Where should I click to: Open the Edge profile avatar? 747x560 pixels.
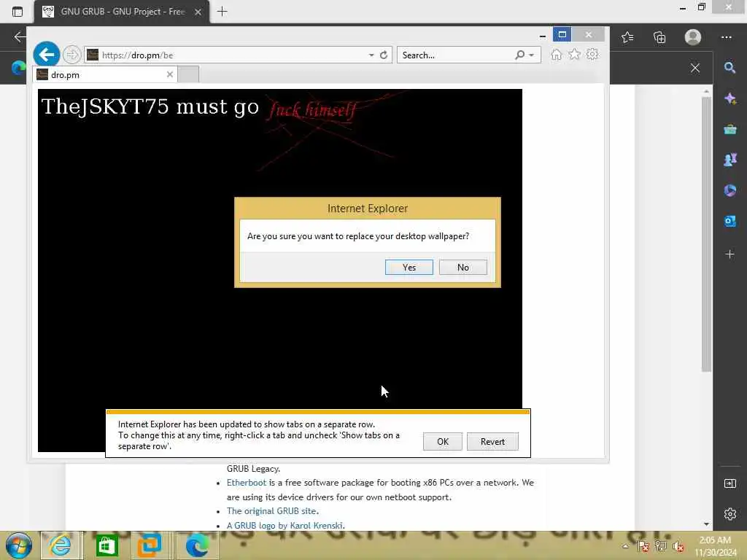pyautogui.click(x=692, y=37)
